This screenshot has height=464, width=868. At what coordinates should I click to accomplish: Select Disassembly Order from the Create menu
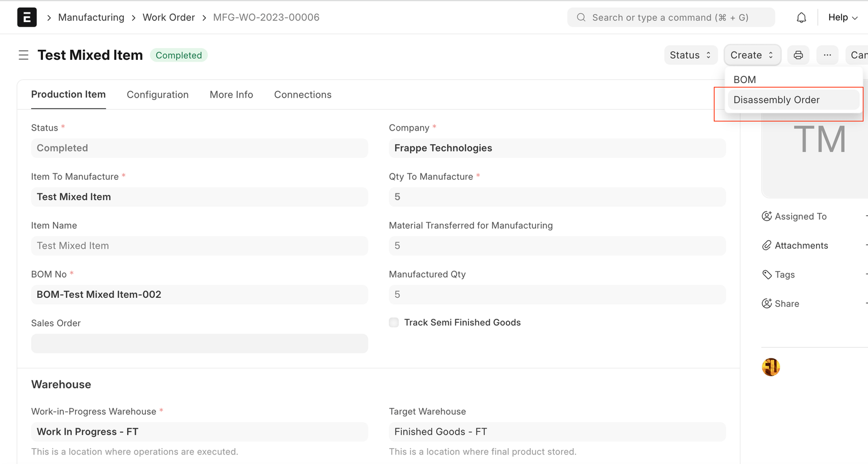(x=776, y=99)
